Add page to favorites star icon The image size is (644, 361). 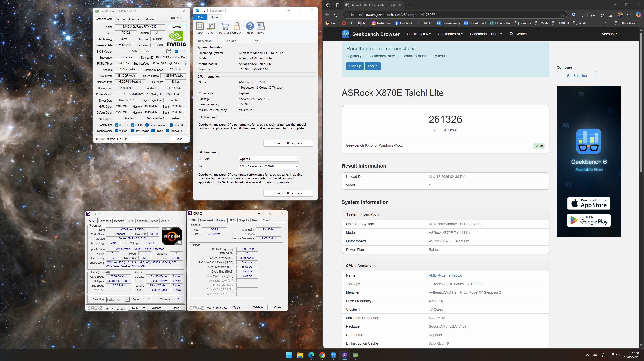point(562,15)
